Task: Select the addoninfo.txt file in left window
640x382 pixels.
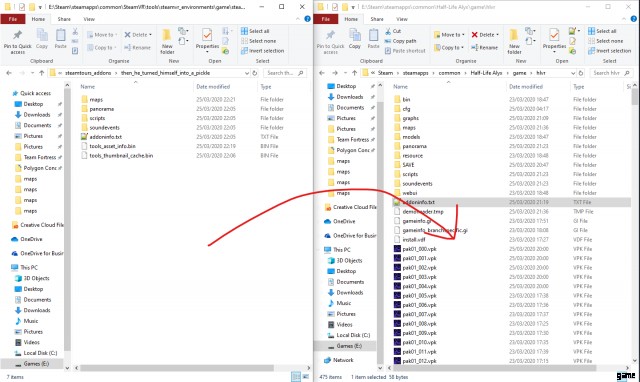Action: [x=106, y=137]
